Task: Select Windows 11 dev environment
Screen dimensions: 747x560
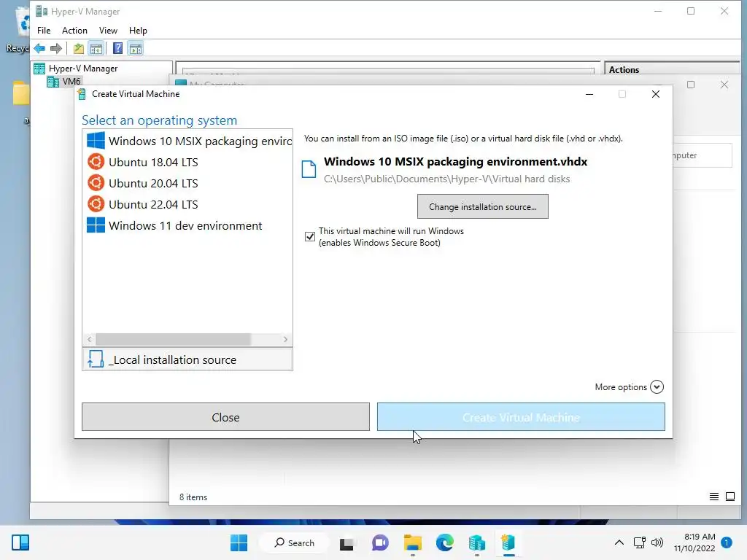Action: 187,225
